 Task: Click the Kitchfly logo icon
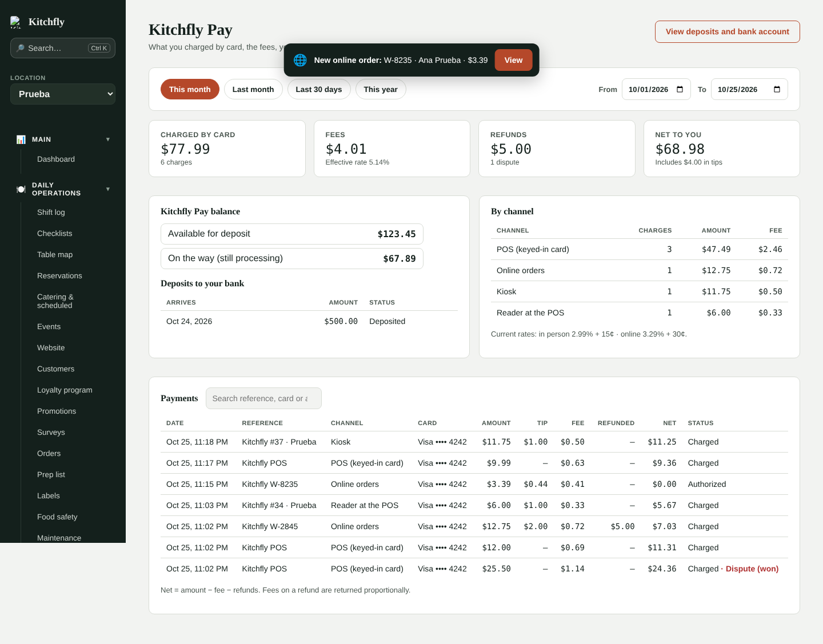point(16,22)
